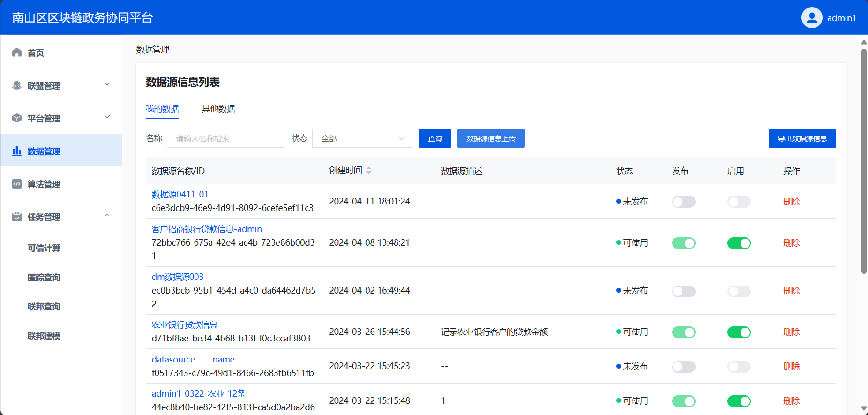Select 联邦建模 submenu item

44,336
